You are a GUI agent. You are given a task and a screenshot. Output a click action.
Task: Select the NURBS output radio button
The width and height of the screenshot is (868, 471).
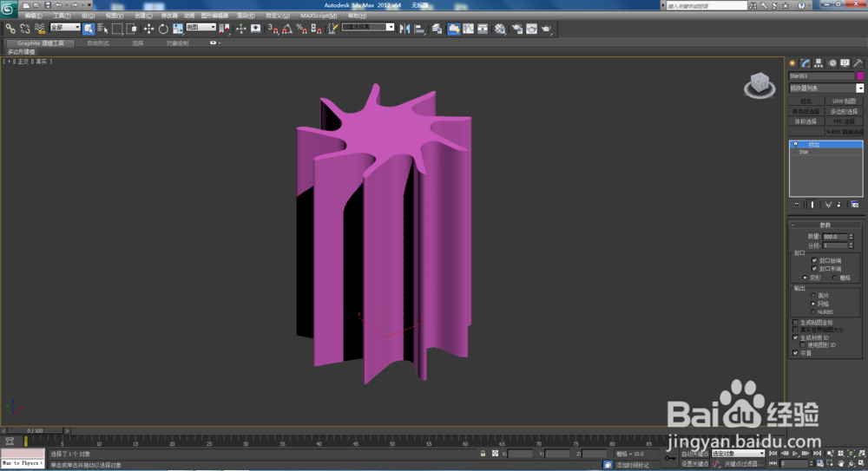(x=813, y=311)
